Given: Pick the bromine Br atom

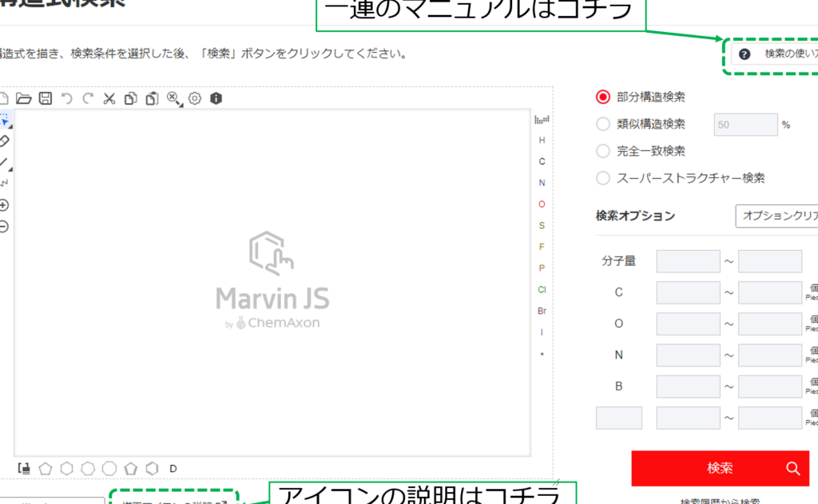Looking at the screenshot, I should click(x=542, y=311).
